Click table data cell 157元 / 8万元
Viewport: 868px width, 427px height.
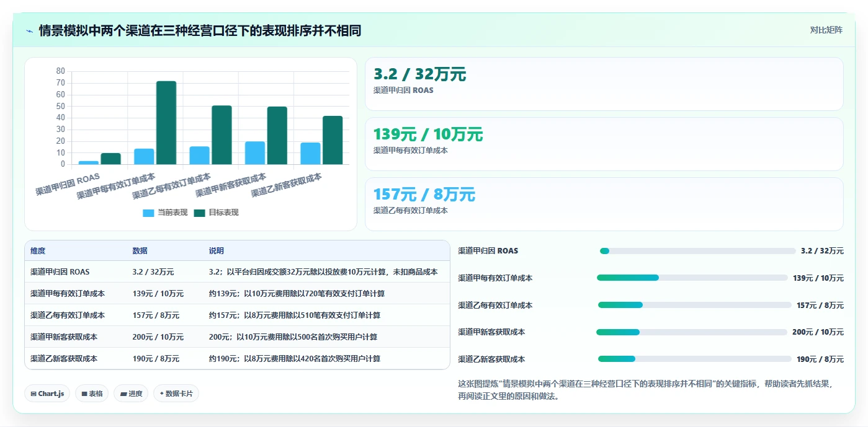[156, 315]
